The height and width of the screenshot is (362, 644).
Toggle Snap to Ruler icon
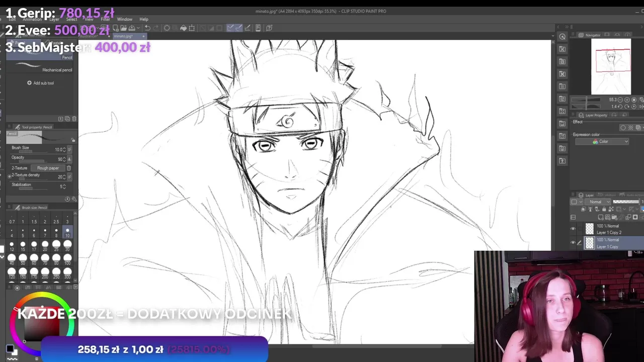point(230,28)
